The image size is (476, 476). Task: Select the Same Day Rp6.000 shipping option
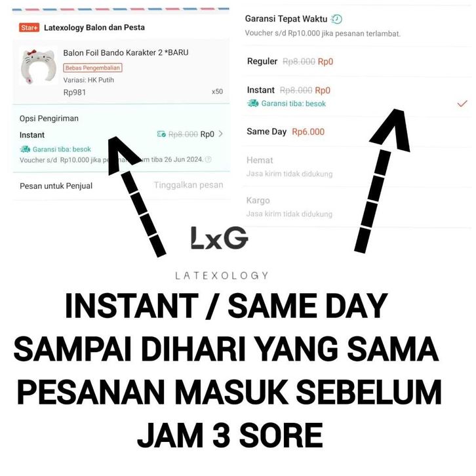tap(357, 132)
